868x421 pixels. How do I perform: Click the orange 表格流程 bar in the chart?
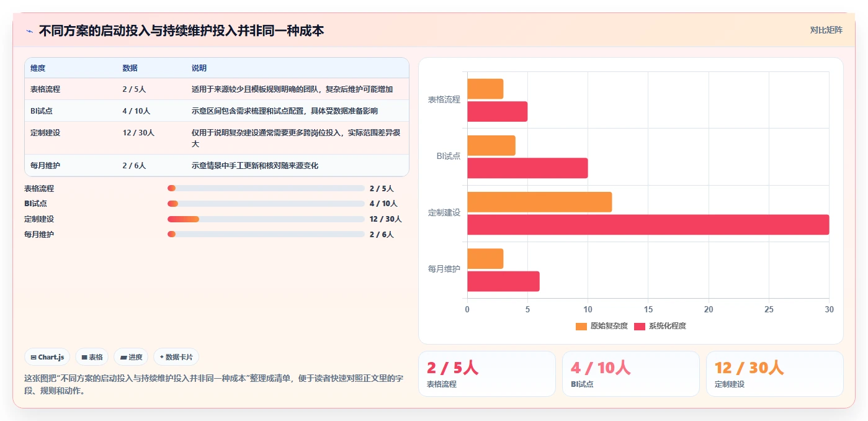[485, 89]
